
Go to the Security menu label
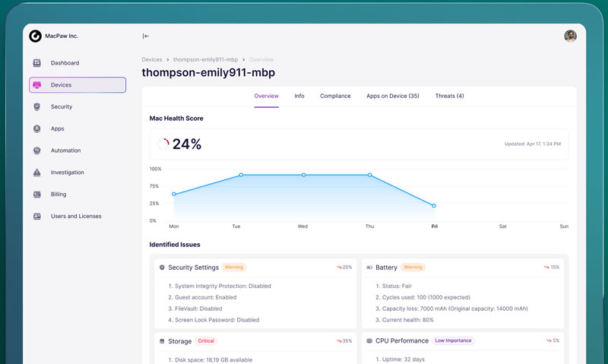coord(62,106)
